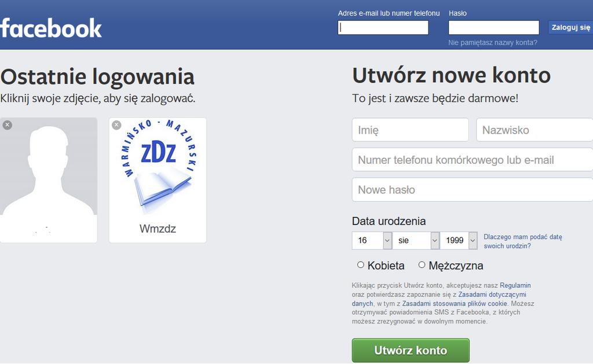Remove the Wmzdz account from recent logins
The width and height of the screenshot is (593, 364).
coord(116,125)
